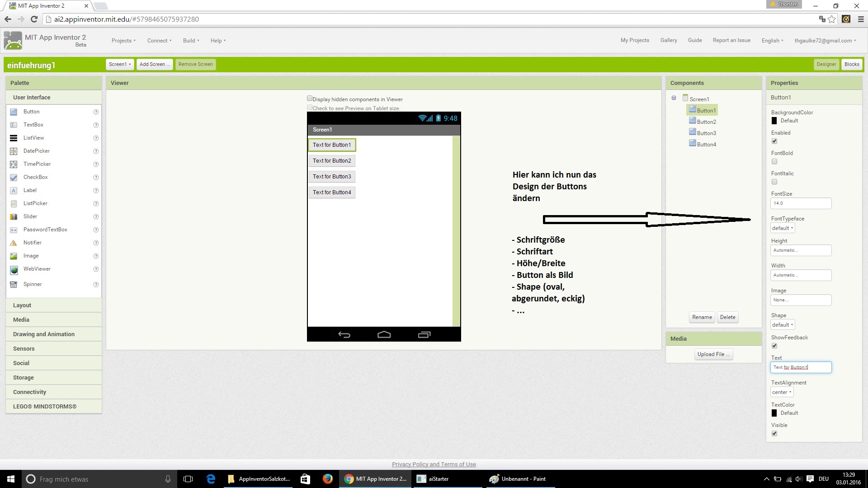
Task: Choose the Notifier warning icon
Action: (x=14, y=243)
